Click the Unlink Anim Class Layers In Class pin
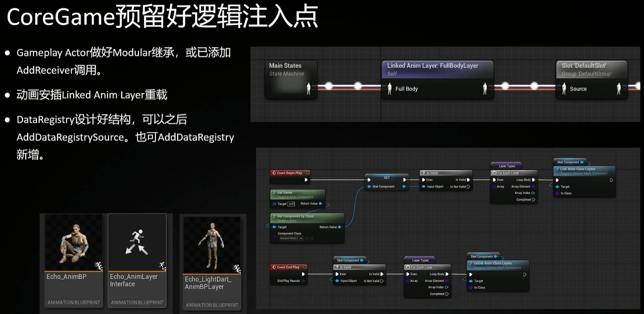The image size is (644, 314). (x=471, y=288)
